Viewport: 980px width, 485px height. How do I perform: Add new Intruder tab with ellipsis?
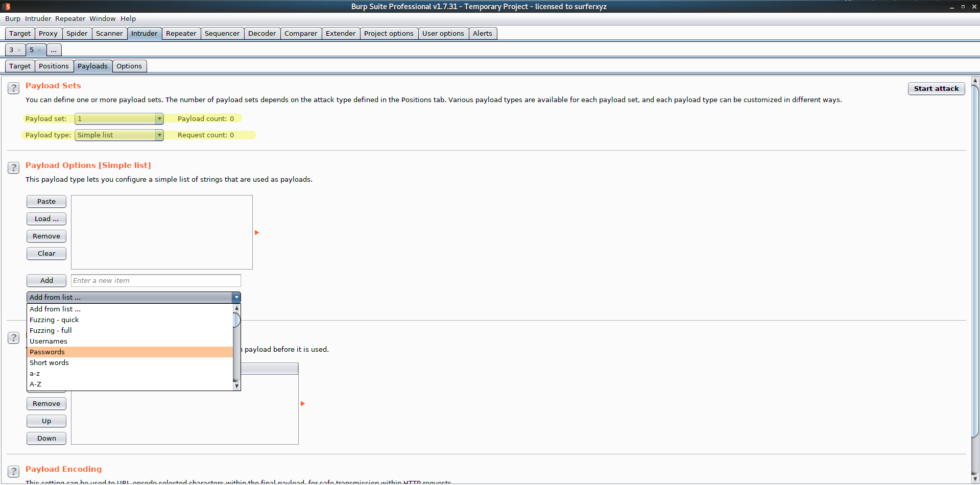tap(54, 50)
